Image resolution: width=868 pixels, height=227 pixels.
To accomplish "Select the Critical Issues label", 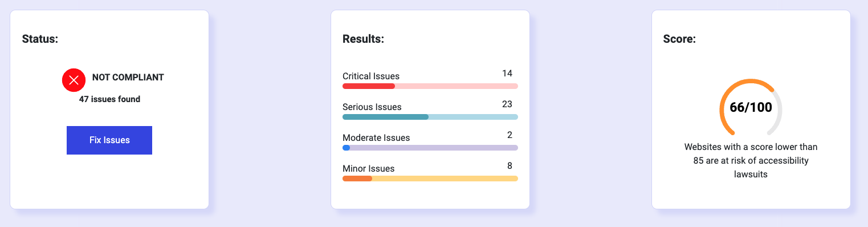I will pos(371,76).
